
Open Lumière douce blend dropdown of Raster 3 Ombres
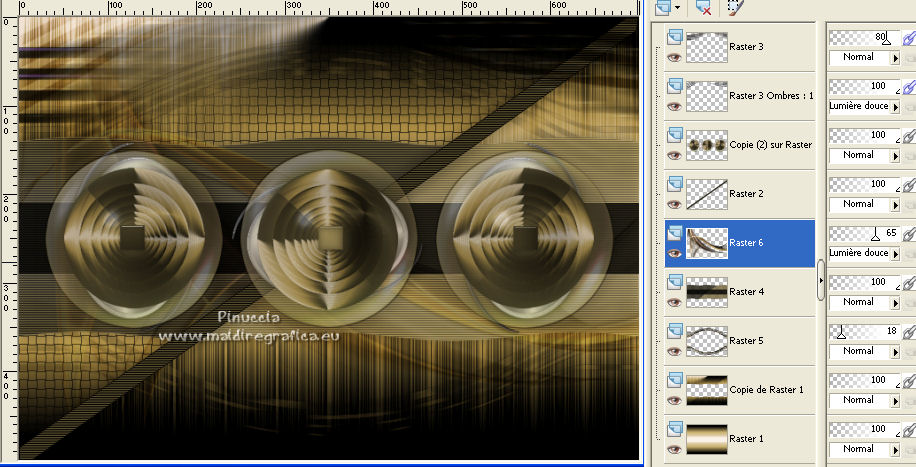click(895, 107)
